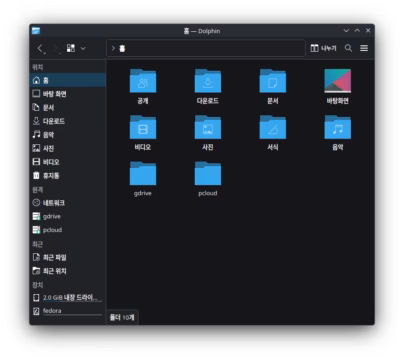
Task: Open 음악 in the sidebar
Action: [x=68, y=135]
